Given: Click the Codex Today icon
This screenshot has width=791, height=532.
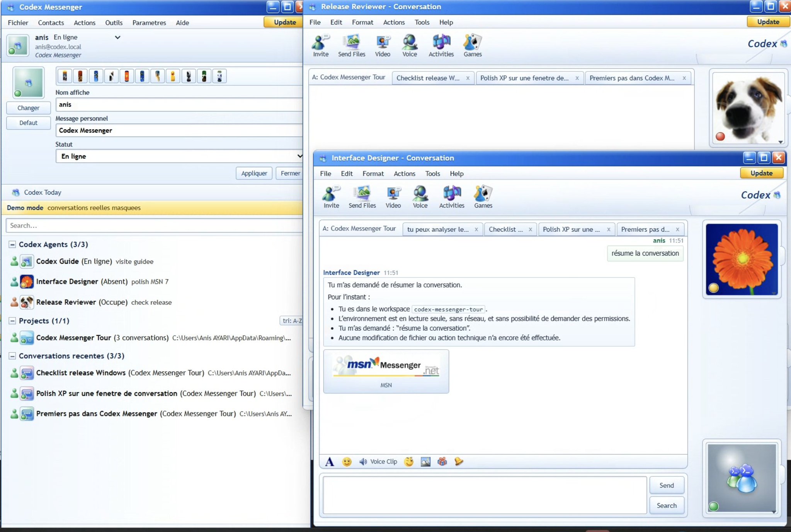Looking at the screenshot, I should (x=15, y=192).
